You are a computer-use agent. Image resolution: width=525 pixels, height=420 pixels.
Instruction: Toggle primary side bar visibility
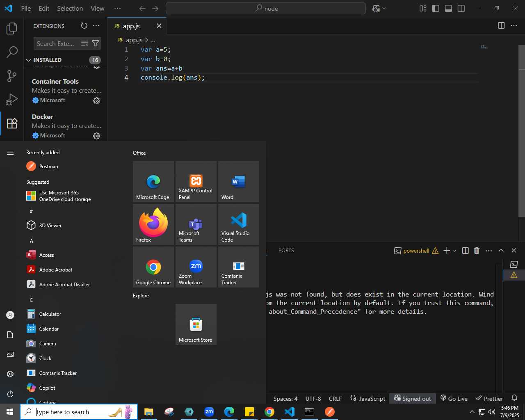coord(436,8)
